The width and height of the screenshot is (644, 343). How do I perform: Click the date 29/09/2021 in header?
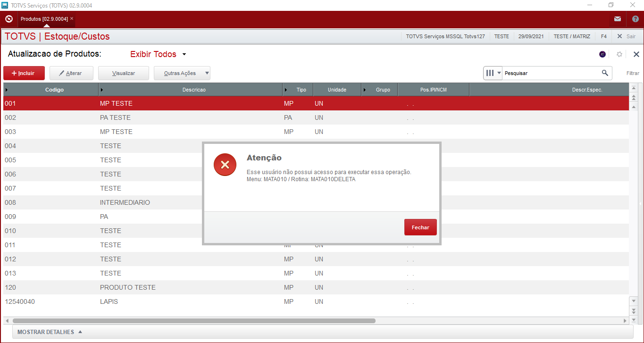tap(531, 36)
